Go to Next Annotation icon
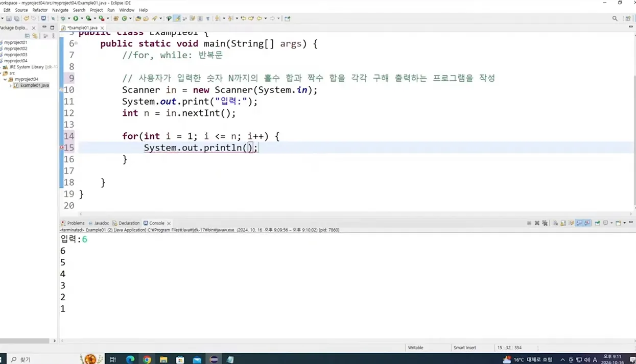This screenshot has height=364, width=636. coord(217,18)
